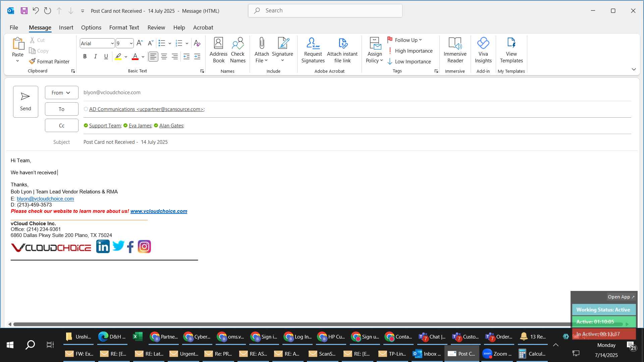Check Names of recipients
644x362 pixels.
(238, 50)
